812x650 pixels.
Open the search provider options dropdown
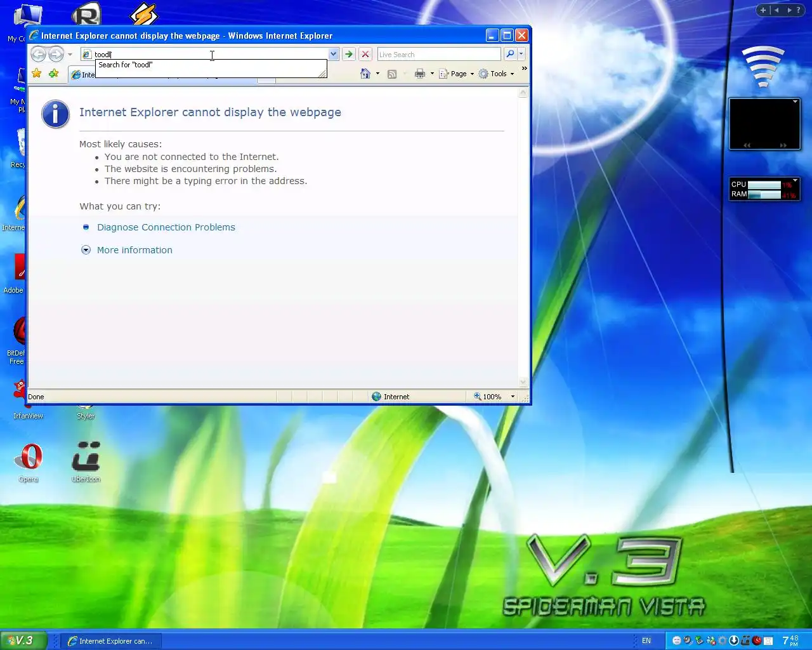(521, 55)
